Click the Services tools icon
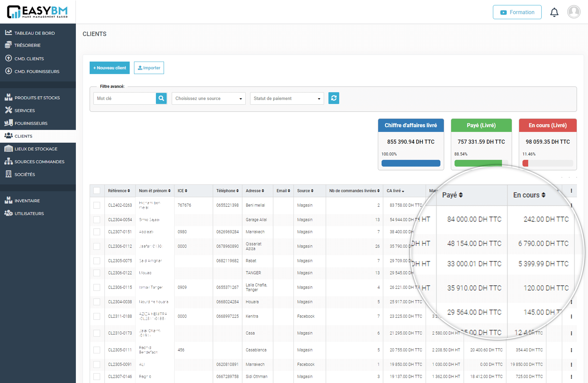 click(8, 110)
